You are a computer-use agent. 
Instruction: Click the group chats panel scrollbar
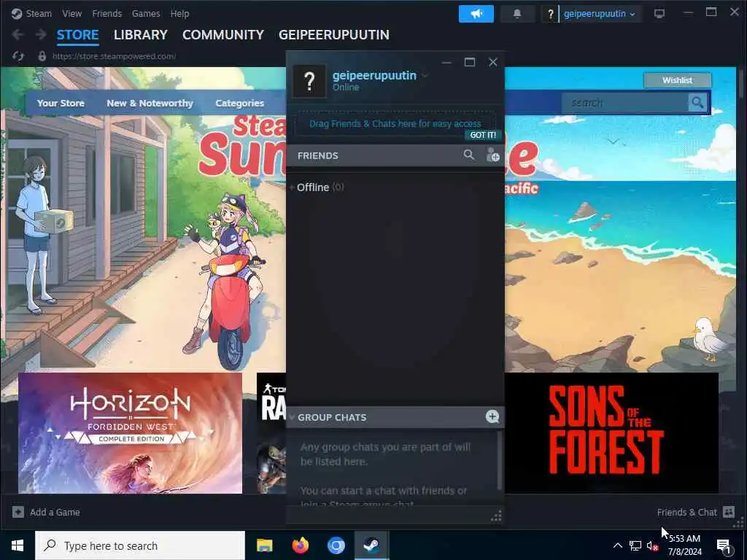(x=499, y=460)
